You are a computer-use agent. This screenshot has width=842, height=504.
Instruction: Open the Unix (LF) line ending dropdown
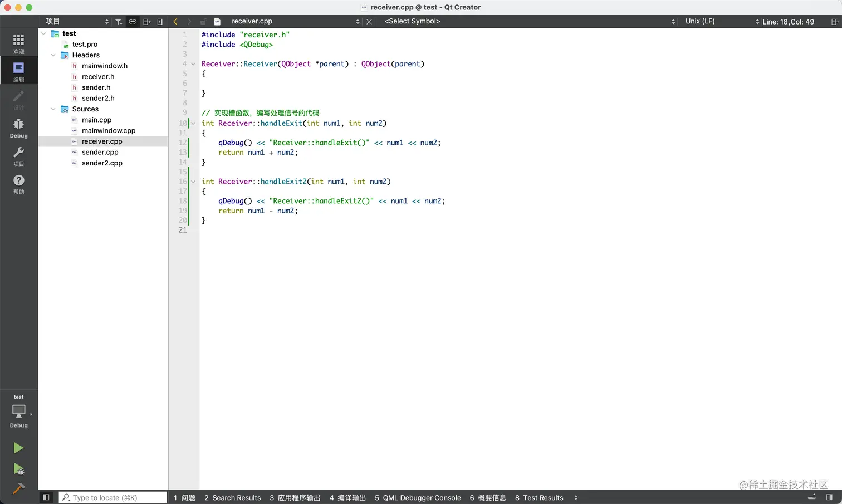tap(722, 21)
